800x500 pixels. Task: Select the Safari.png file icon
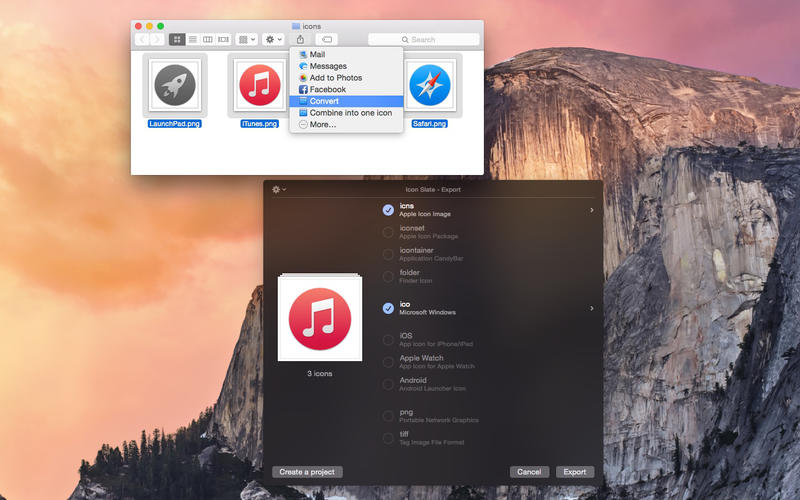tap(429, 85)
